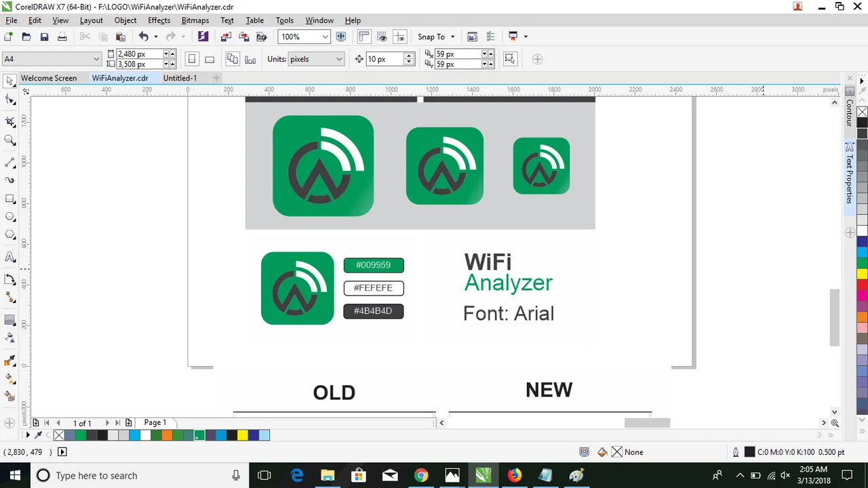Pick the Artistic Media tool
868x488 pixels.
(x=9, y=180)
